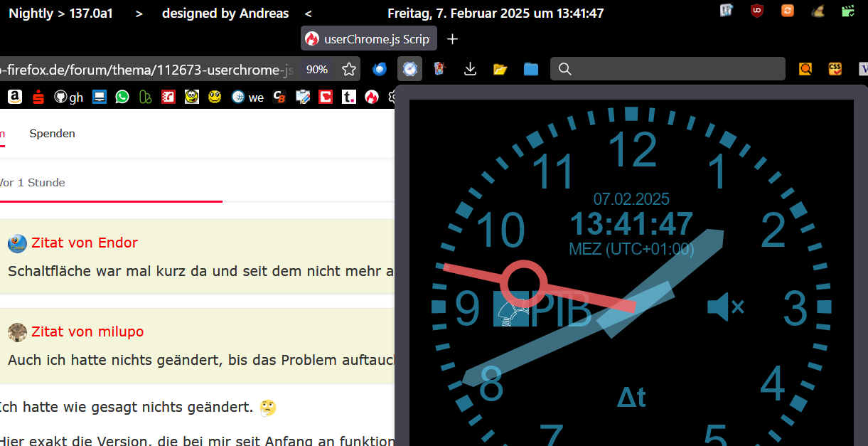Open the 'Zitat von milupo' quote link
This screenshot has width=868, height=446.
pyautogui.click(x=87, y=331)
